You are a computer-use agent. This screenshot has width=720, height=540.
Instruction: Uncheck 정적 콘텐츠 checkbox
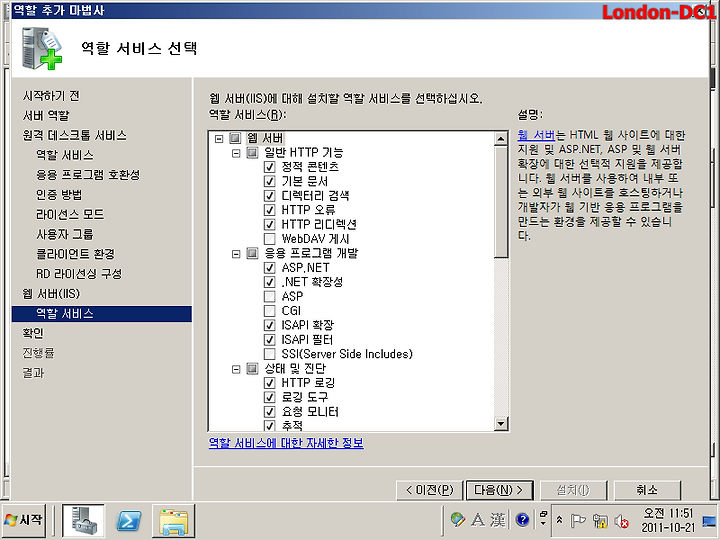pyautogui.click(x=270, y=167)
